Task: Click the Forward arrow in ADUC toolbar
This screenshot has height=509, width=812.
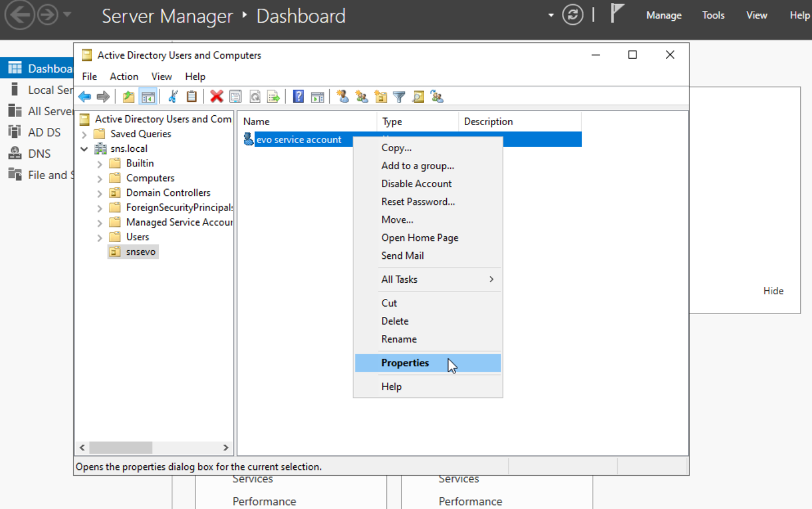Action: [103, 97]
